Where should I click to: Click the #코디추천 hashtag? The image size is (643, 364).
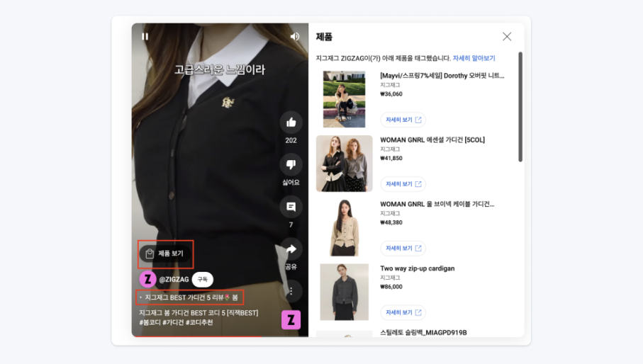[x=199, y=322]
